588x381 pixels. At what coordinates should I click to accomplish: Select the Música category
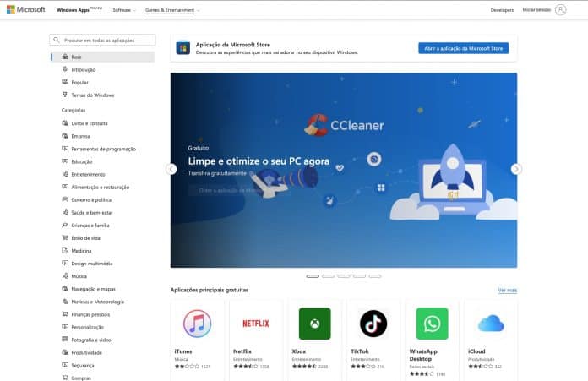79,275
